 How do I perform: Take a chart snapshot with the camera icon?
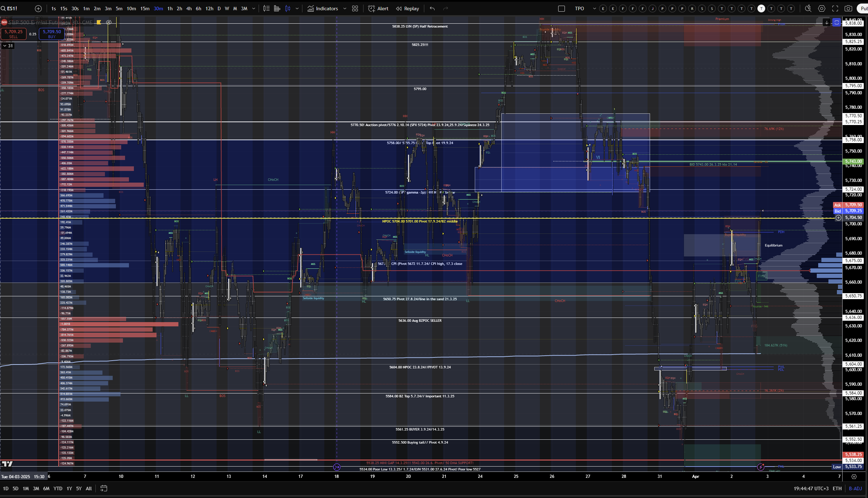click(x=848, y=8)
